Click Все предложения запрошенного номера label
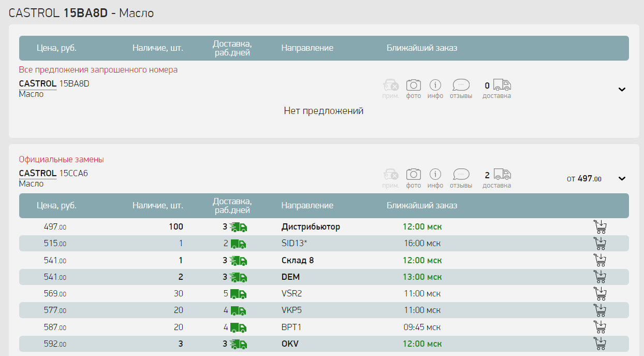 [x=98, y=69]
